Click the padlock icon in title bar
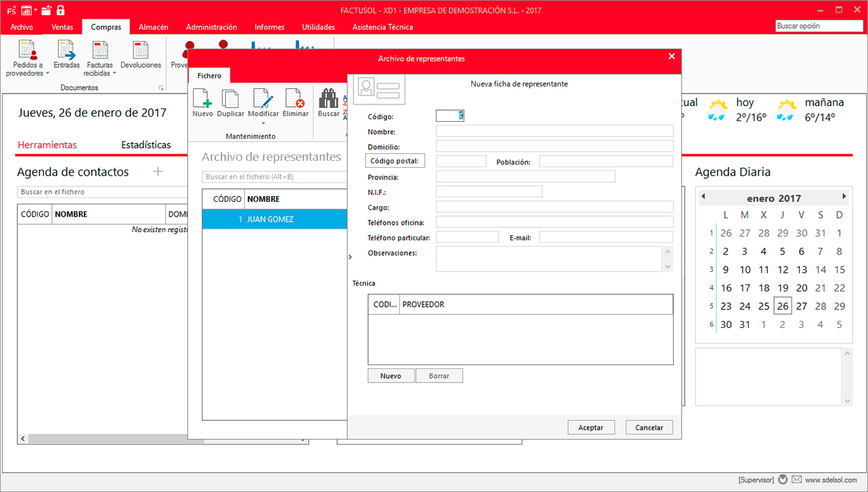Screen dimensions: 868x492 [60, 10]
